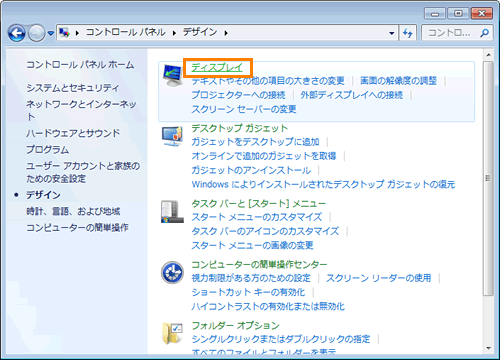This screenshot has height=360, width=500.
Task: Click the magnifier search icon
Action: point(484,33)
